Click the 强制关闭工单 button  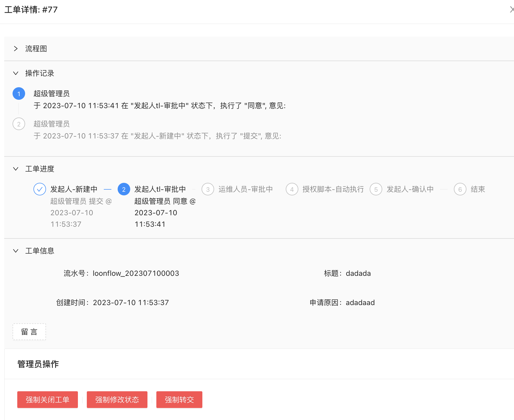point(47,400)
